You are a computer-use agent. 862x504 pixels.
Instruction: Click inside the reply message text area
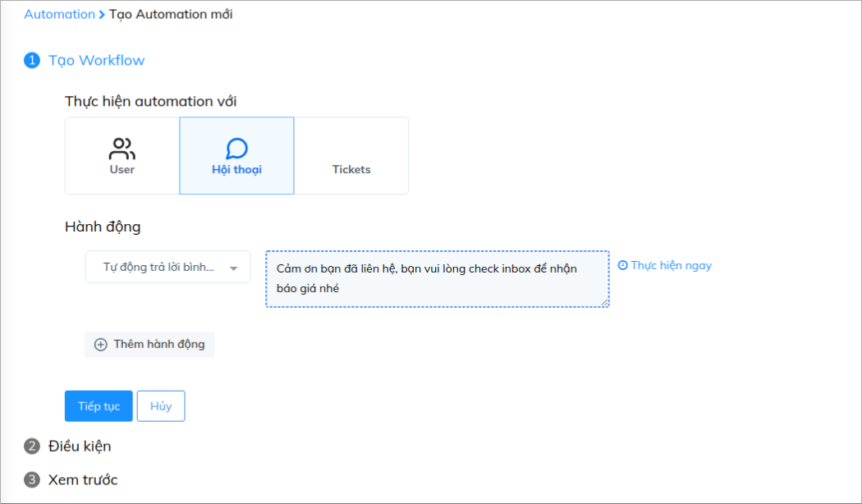tap(438, 278)
